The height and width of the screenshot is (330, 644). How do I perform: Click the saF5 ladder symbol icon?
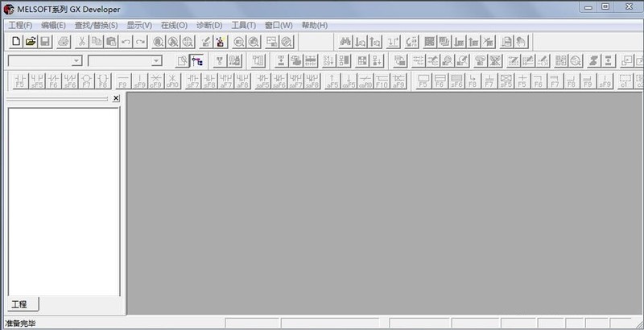point(262,80)
